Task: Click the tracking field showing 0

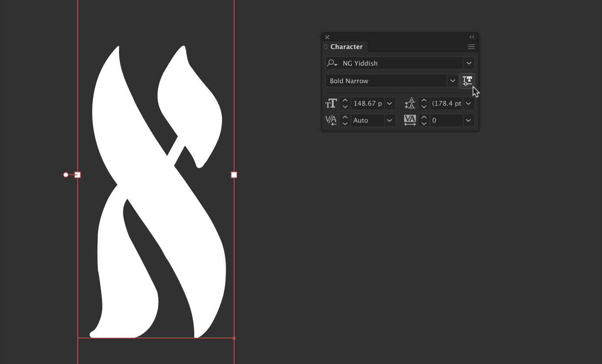Action: (446, 120)
